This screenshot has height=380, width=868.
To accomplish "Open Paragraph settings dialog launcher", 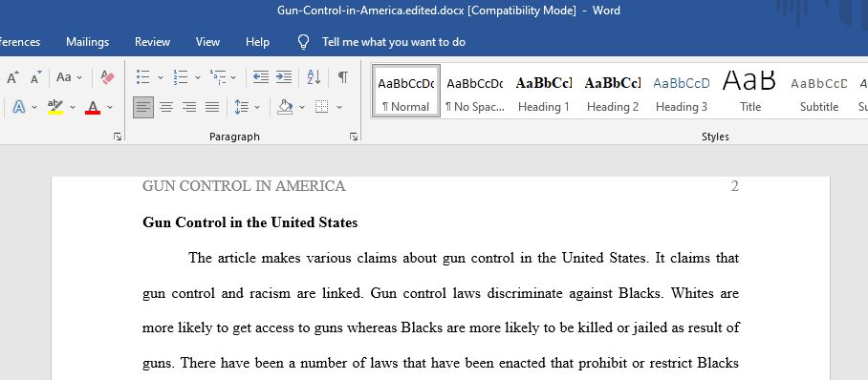I will (354, 137).
